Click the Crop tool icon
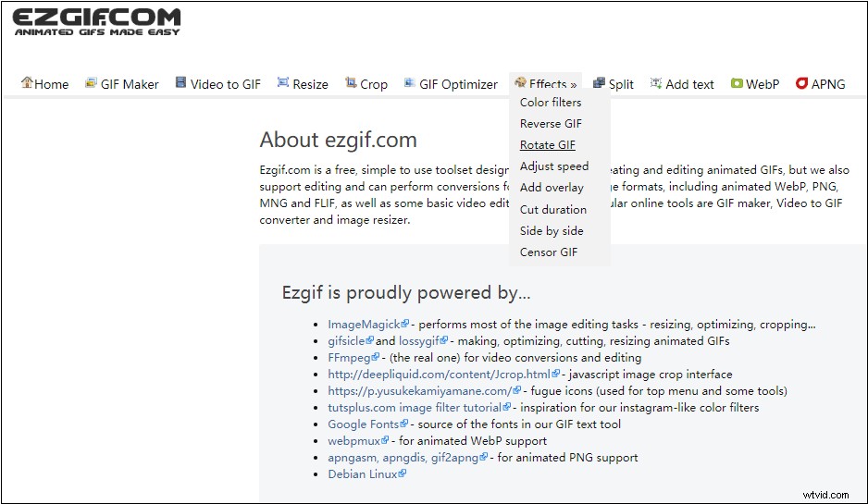This screenshot has width=868, height=504. point(351,83)
